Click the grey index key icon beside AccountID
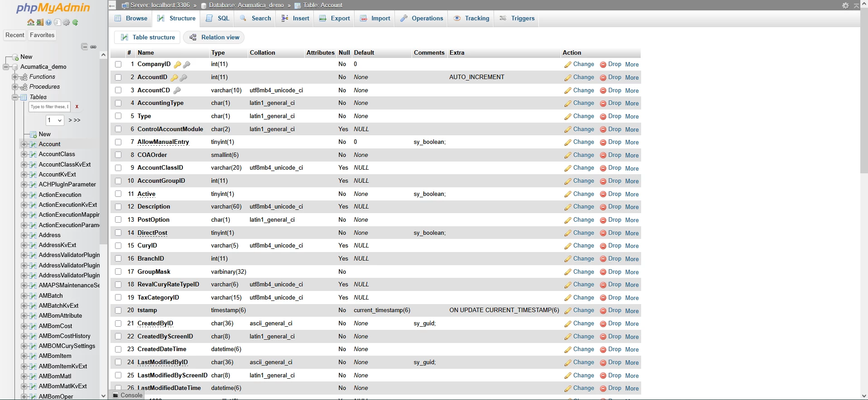 coord(183,78)
